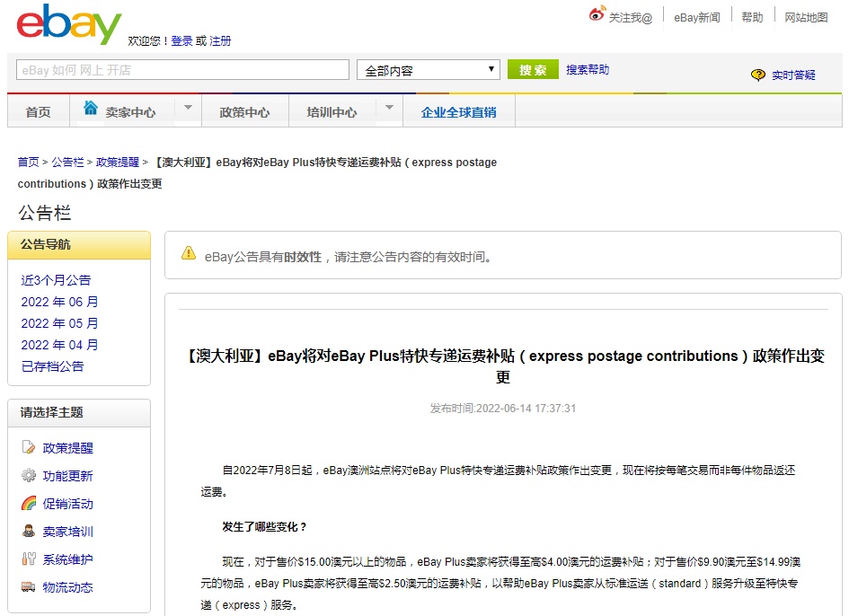
Task: Expand the 卖家中心 dropdown arrow
Action: point(188,107)
